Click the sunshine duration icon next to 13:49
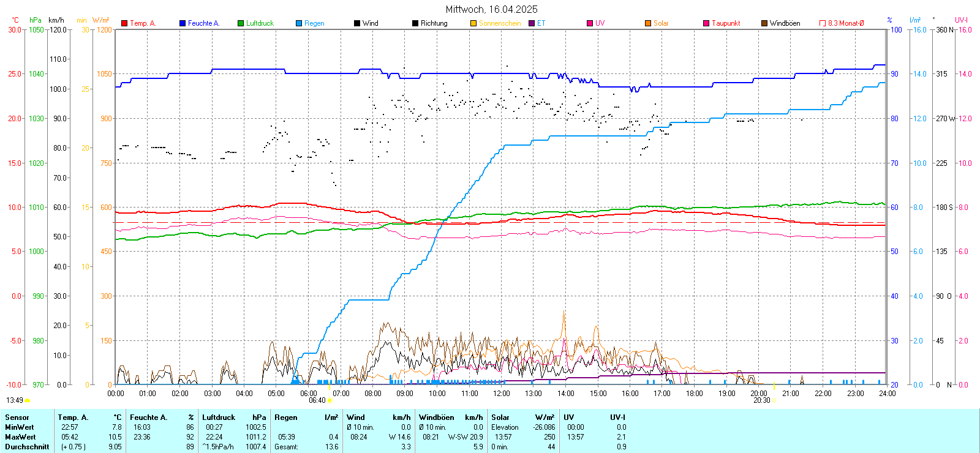 click(28, 400)
